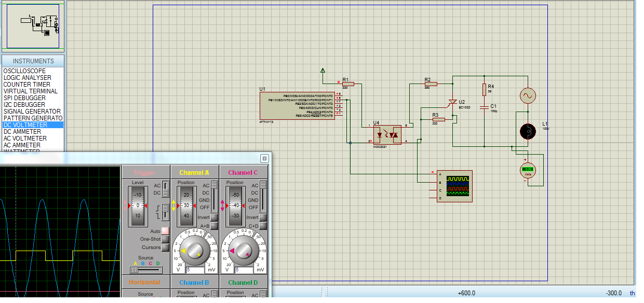Select OSCILLOSCOPE from the instruments list
Viewport: 644px width, 303px height.
(24, 71)
